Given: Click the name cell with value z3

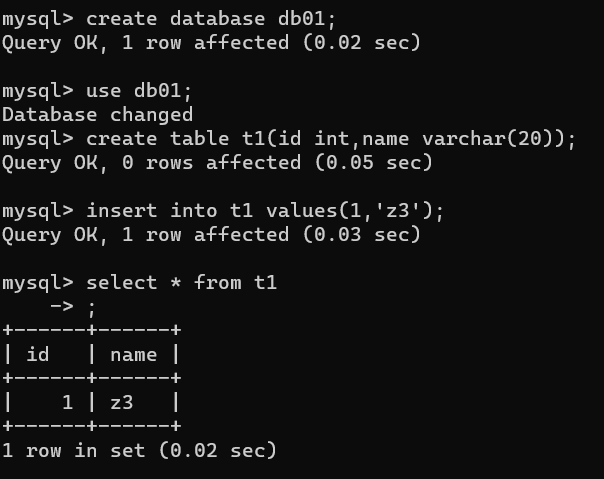Looking at the screenshot, I should coord(121,403).
